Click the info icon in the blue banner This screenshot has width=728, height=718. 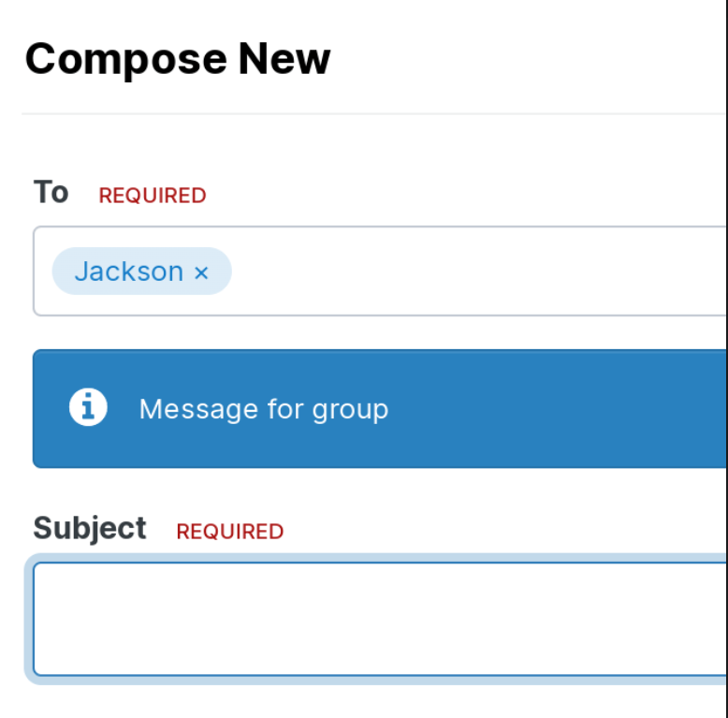(x=88, y=407)
